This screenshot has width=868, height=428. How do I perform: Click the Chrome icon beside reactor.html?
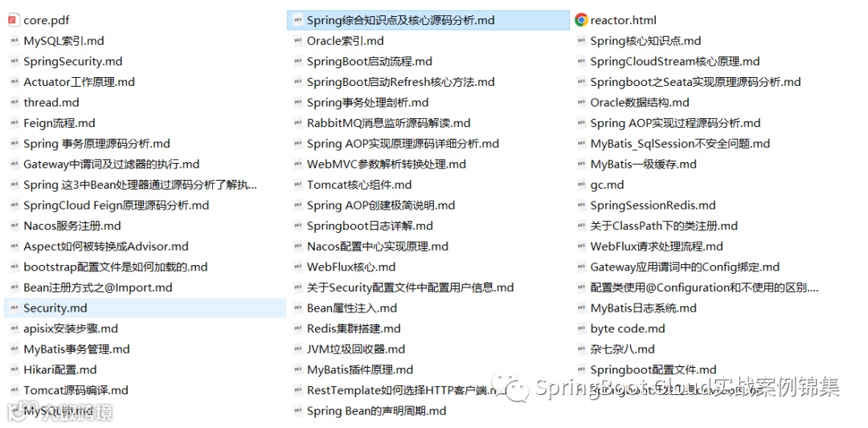pos(581,20)
